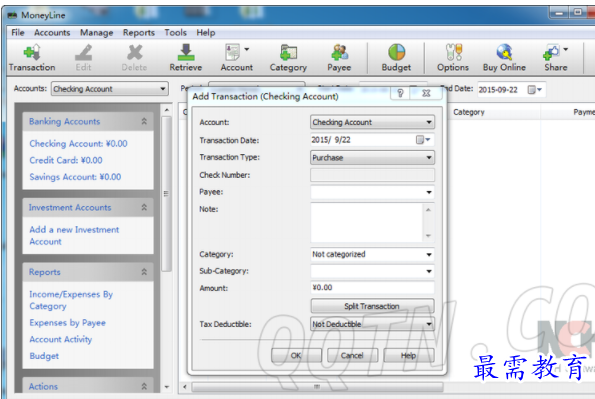
Task: Open the End Date calendar picker
Action: pyautogui.click(x=535, y=90)
